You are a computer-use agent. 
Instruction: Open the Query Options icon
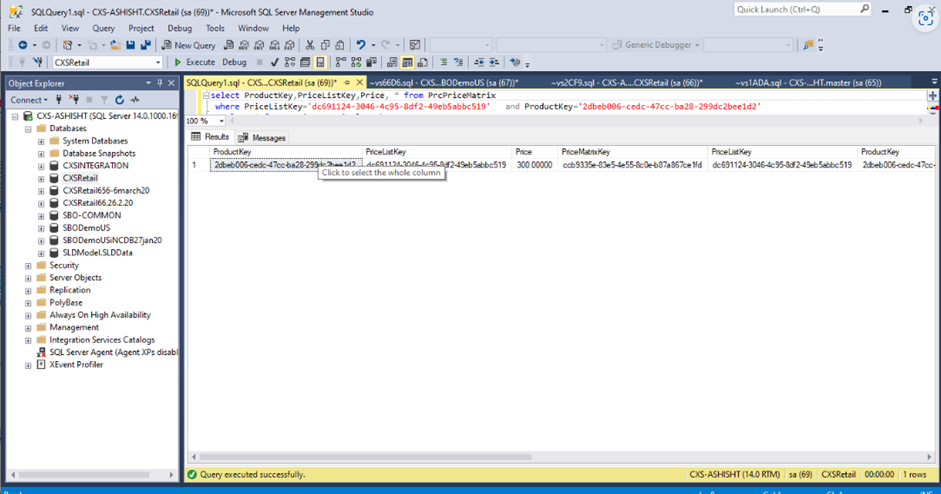tap(305, 62)
